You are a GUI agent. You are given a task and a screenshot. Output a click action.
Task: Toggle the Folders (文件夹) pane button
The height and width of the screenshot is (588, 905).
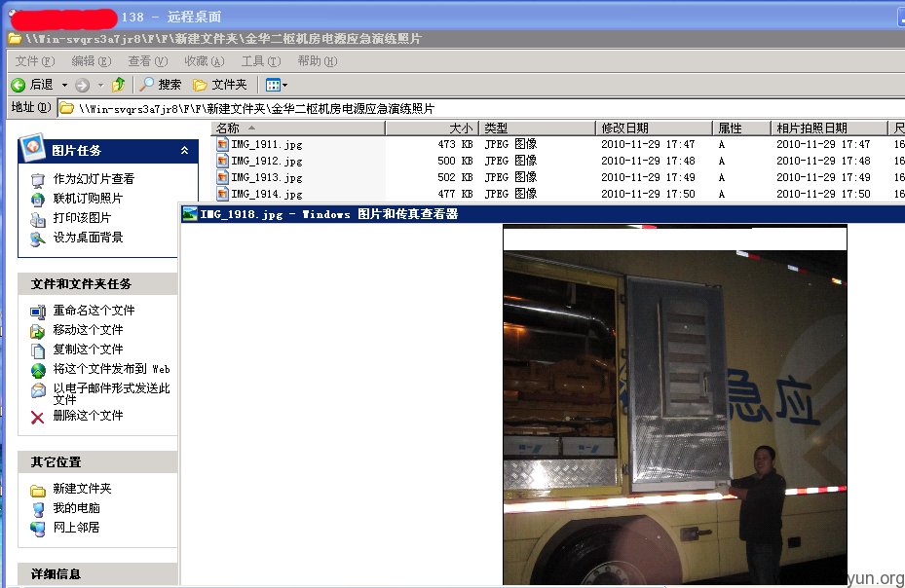(220, 85)
